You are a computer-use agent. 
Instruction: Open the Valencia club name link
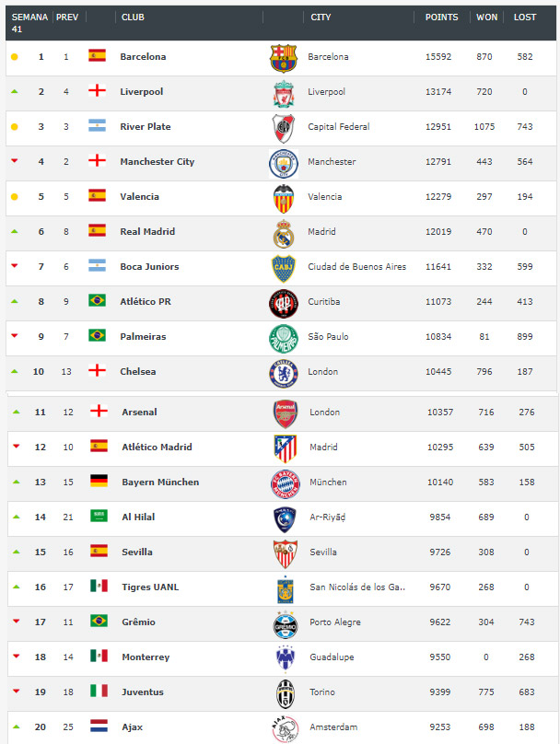click(x=139, y=196)
